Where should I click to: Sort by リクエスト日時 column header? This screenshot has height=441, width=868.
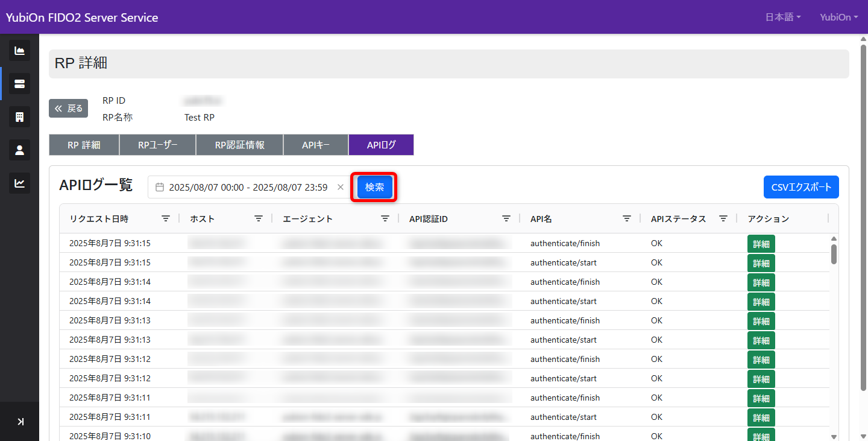point(99,219)
